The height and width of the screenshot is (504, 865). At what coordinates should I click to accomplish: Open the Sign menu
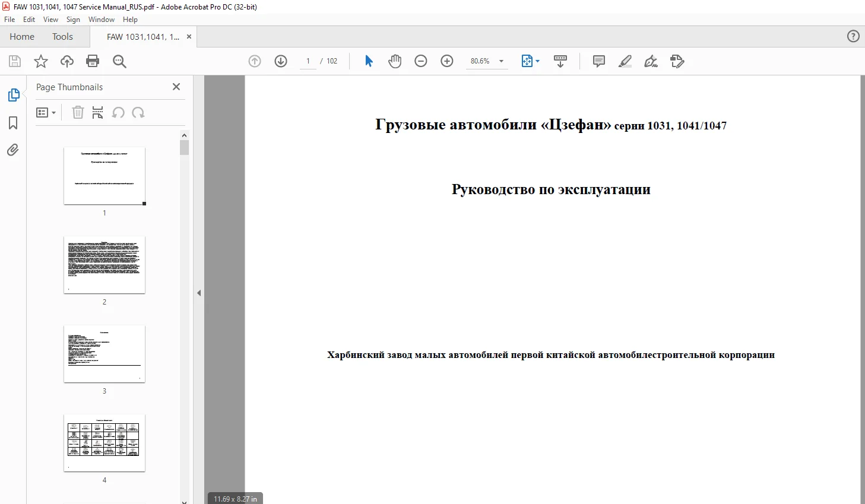coord(73,20)
